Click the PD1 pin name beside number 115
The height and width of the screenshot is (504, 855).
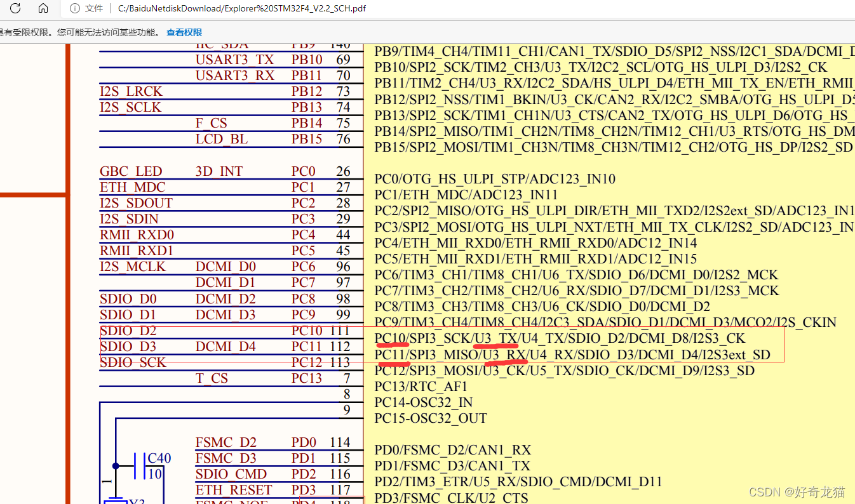tap(304, 458)
